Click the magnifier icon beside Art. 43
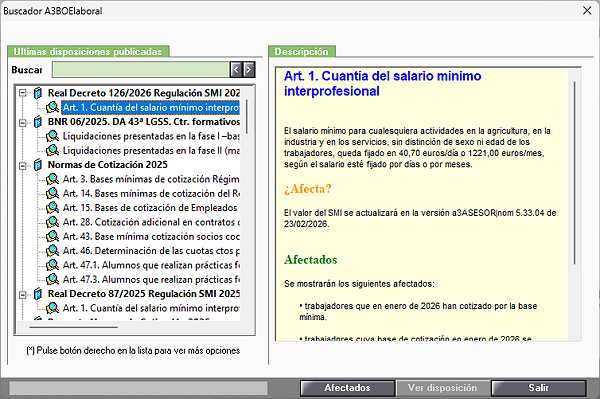The height and width of the screenshot is (399, 600). (x=52, y=236)
